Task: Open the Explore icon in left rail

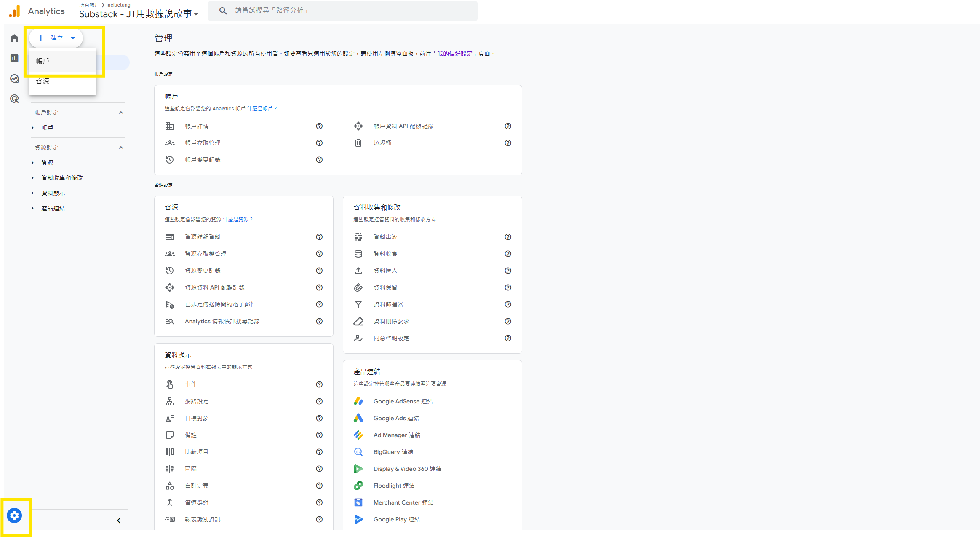Action: 14,78
